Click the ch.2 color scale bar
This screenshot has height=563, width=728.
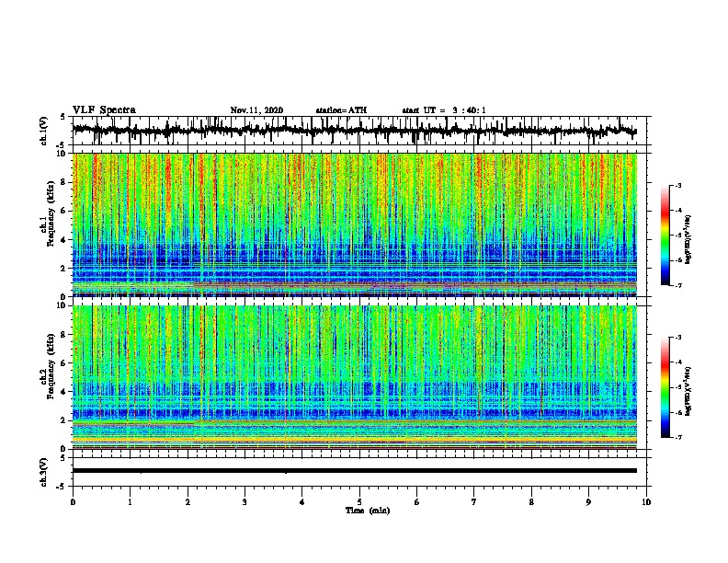[x=665, y=387]
